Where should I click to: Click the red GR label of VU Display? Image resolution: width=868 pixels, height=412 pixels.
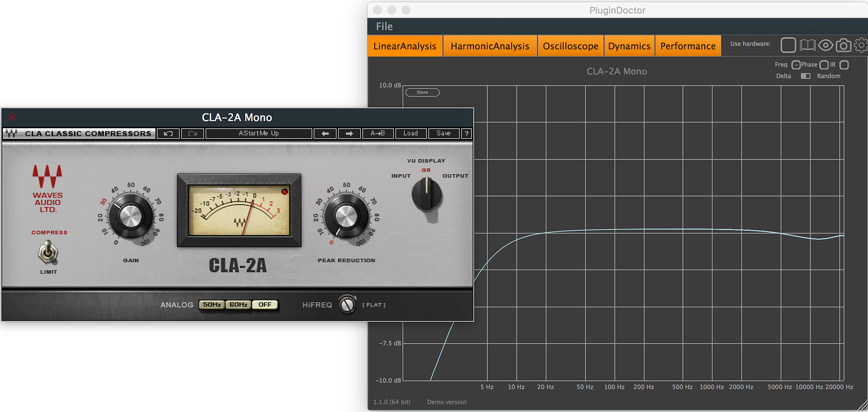426,170
